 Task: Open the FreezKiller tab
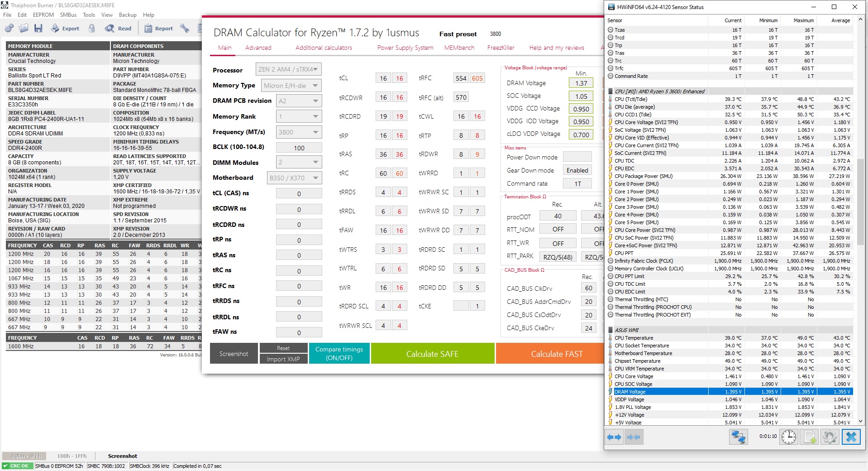click(501, 48)
